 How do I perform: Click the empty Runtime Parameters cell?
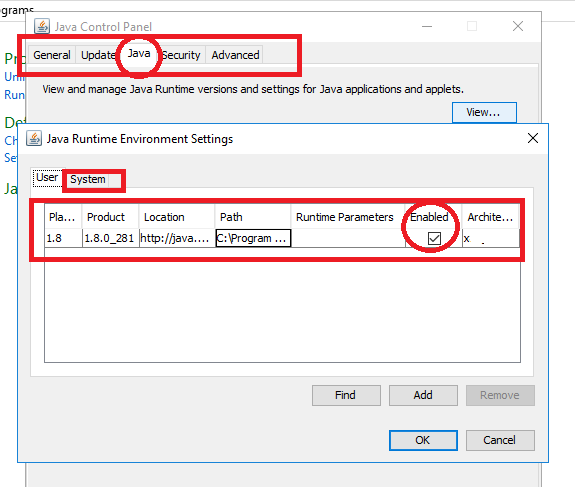(348, 238)
